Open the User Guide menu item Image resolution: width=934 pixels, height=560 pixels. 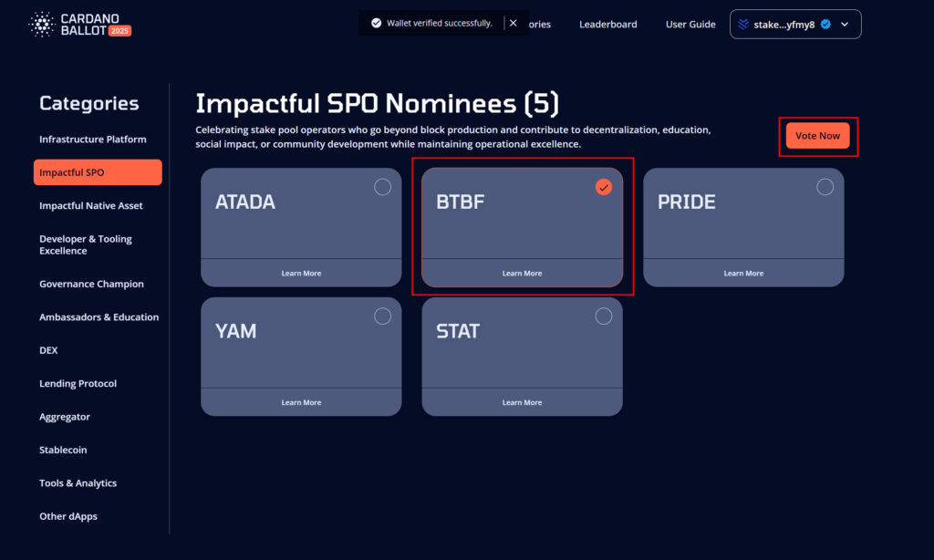click(690, 25)
